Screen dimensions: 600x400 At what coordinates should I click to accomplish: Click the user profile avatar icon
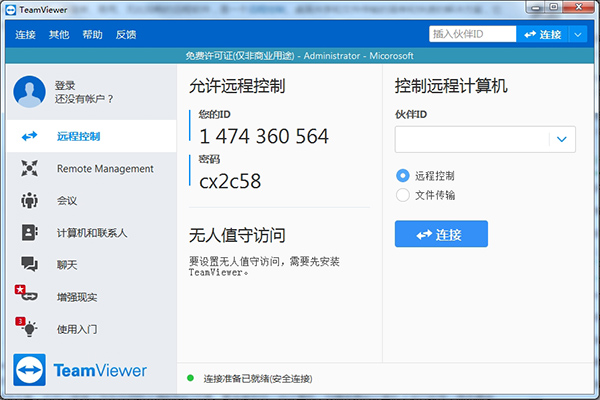click(29, 91)
